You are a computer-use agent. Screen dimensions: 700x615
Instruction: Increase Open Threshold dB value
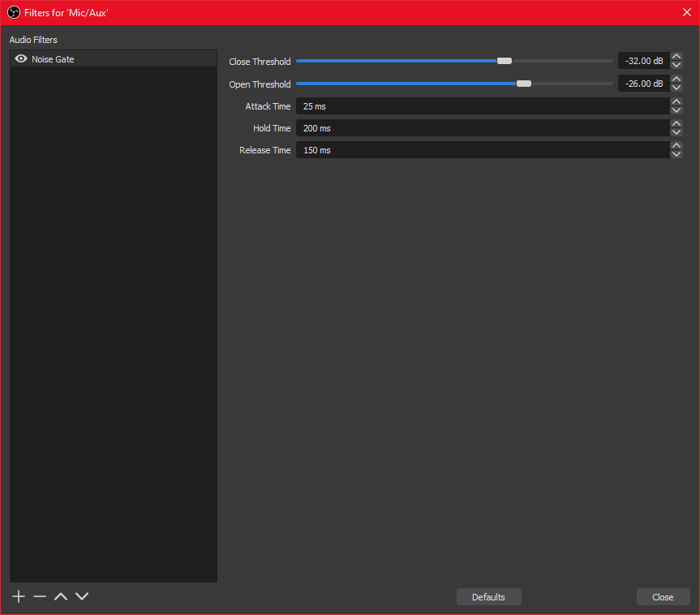coord(676,79)
